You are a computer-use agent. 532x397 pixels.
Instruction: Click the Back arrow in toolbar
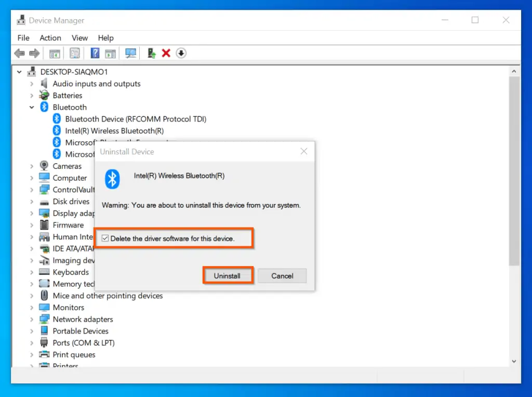point(20,53)
